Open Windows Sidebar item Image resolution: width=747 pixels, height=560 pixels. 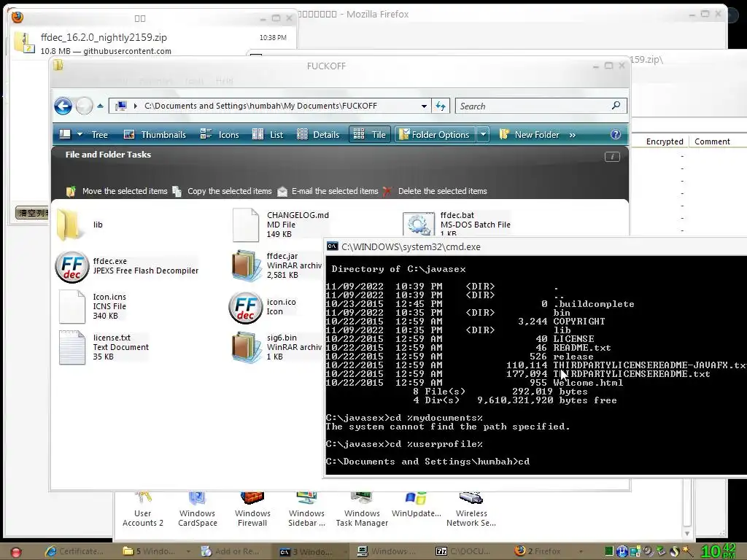click(306, 510)
